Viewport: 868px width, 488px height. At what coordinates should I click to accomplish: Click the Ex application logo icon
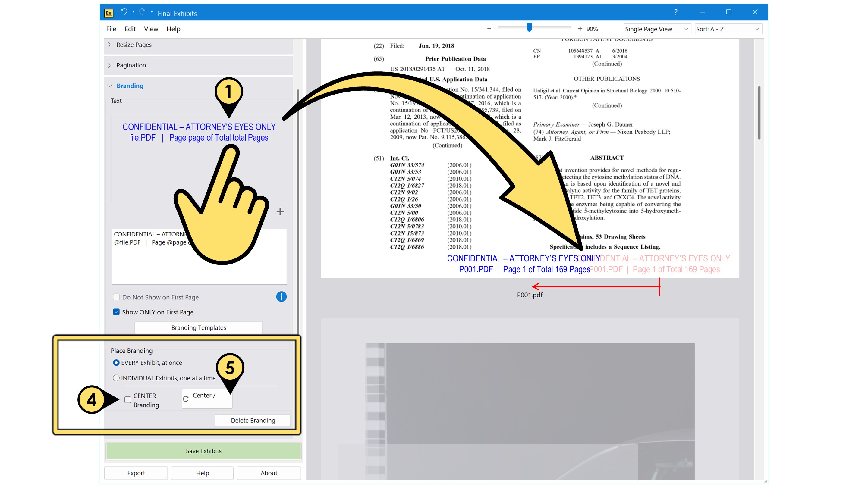108,13
